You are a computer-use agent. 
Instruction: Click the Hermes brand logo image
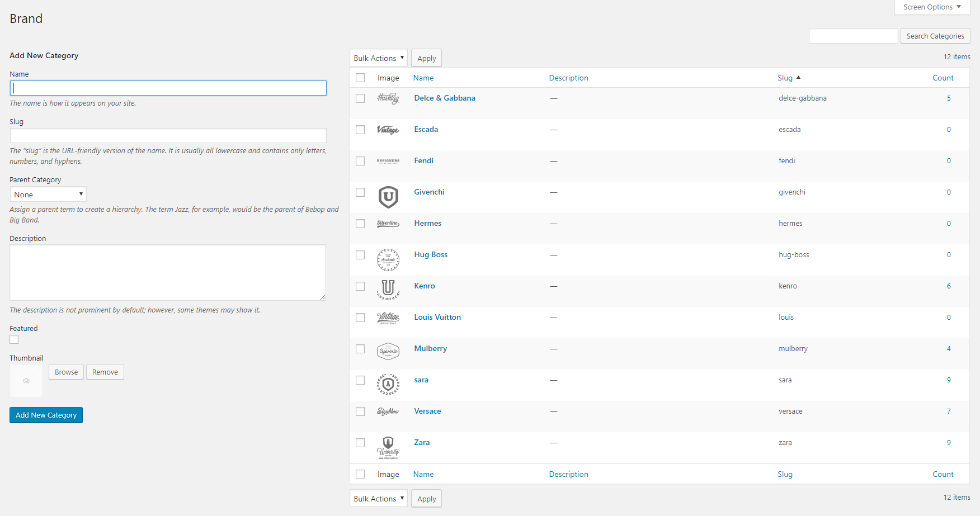click(388, 224)
